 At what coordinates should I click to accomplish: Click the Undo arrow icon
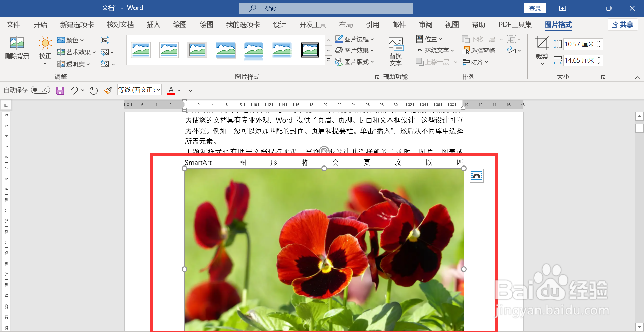(x=74, y=90)
